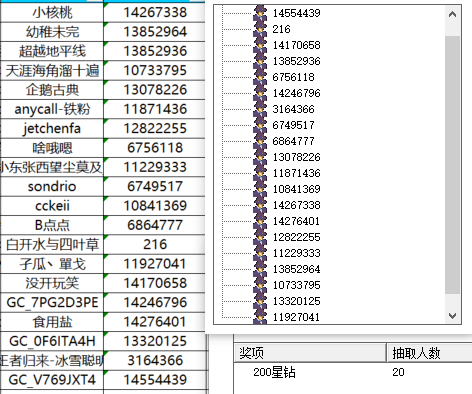Select spreadsheet cell 10841369
Screen dimensions: 472x394
[155, 206]
